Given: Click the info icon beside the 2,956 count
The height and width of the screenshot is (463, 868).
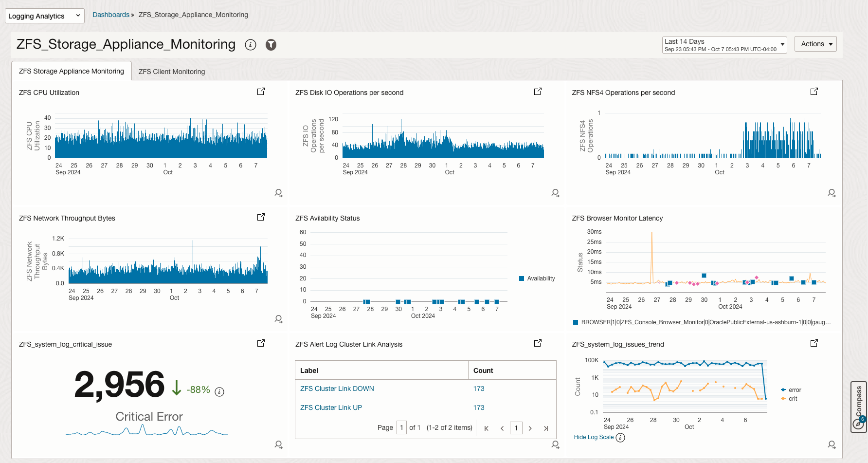Looking at the screenshot, I should click(x=219, y=392).
